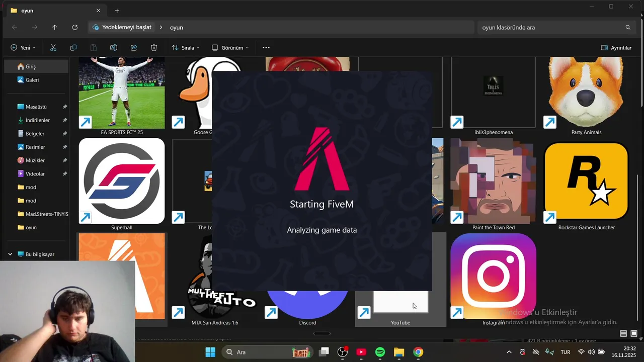Open Google Chrome from the taskbar
The width and height of the screenshot is (644, 362).
point(418,352)
